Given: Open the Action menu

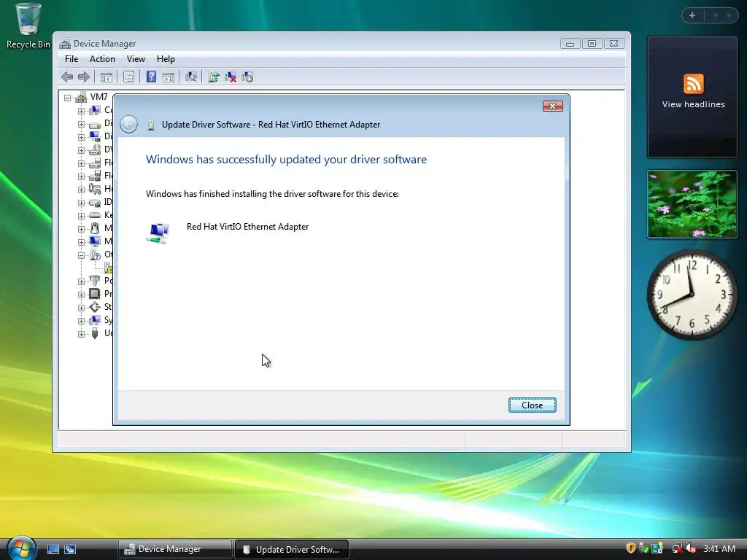Looking at the screenshot, I should [x=102, y=59].
